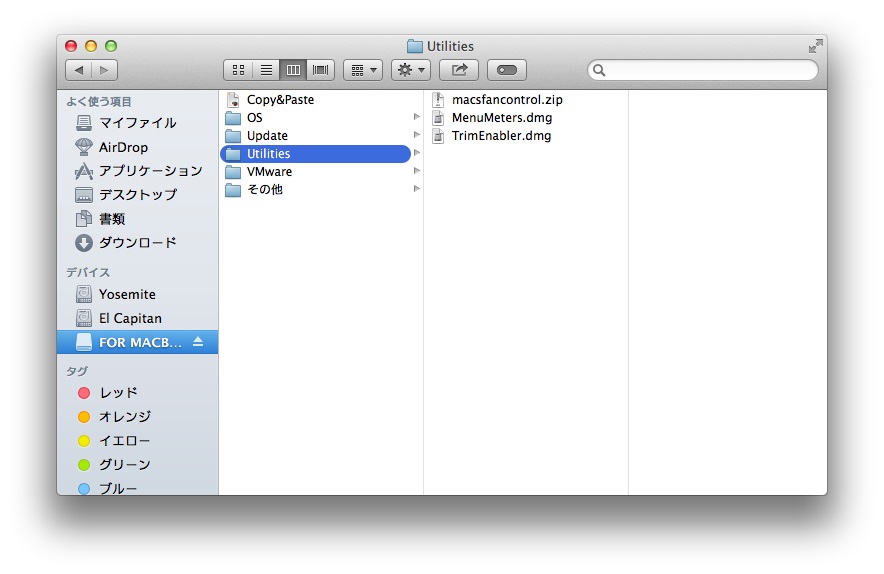Go forward with the right arrow button
This screenshot has width=884, height=574.
click(104, 70)
